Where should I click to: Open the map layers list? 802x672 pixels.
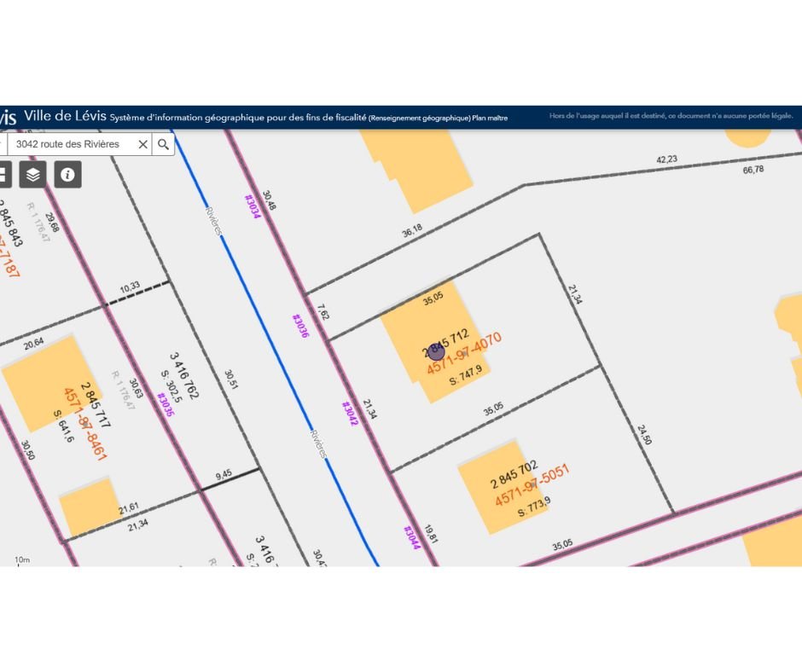click(x=33, y=174)
